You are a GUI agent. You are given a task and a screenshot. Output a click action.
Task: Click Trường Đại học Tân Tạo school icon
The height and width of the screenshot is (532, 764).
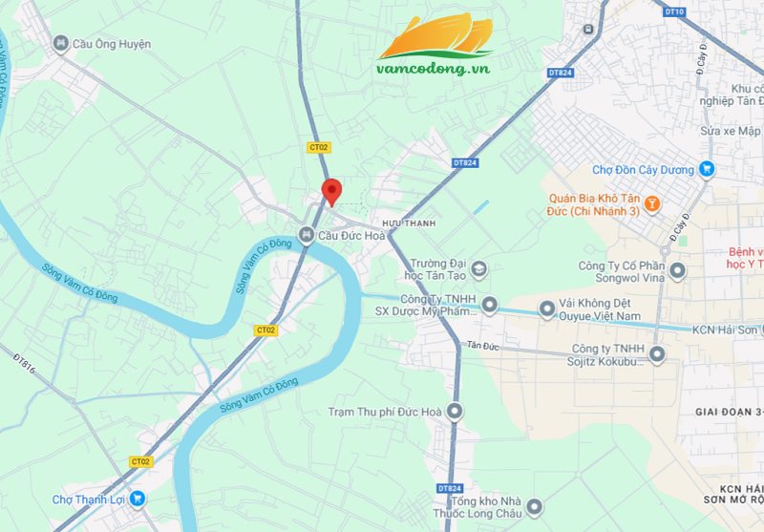click(x=479, y=269)
